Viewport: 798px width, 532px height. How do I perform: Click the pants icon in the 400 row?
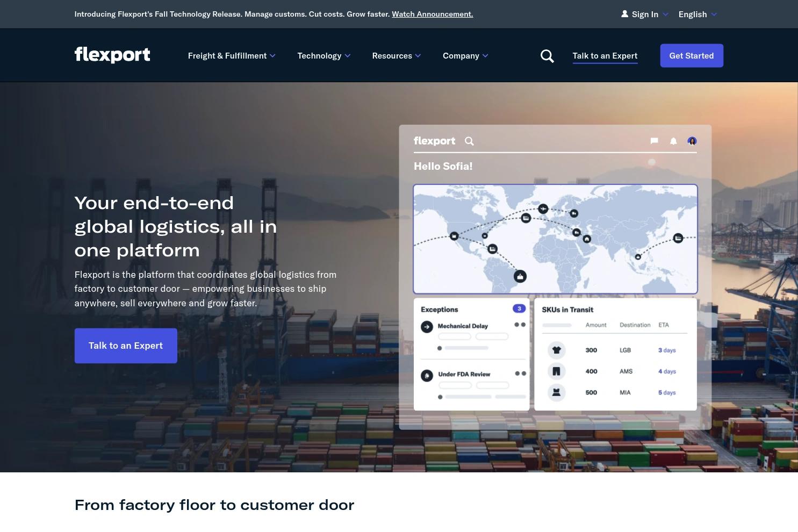[x=556, y=371]
